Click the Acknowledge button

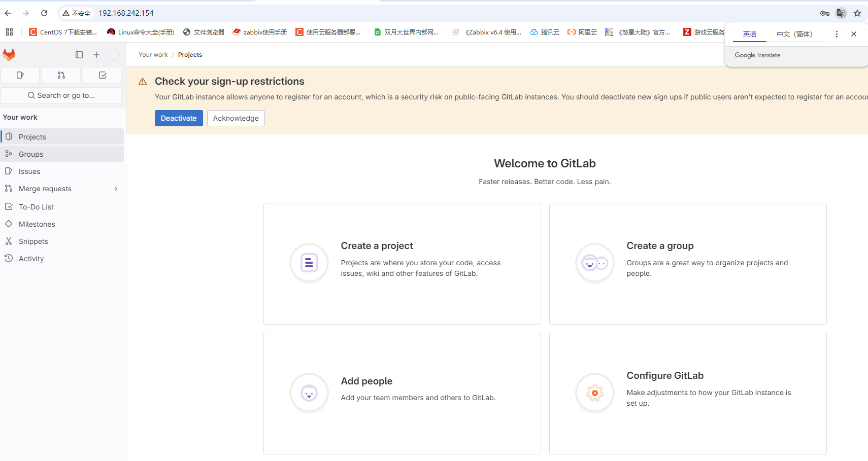tap(236, 118)
